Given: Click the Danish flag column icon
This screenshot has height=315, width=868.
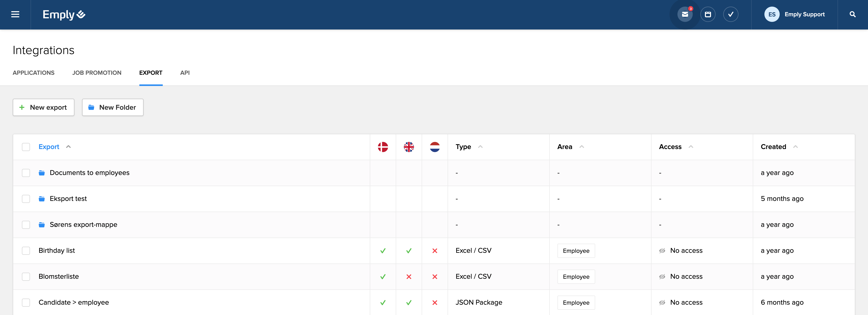Looking at the screenshot, I should coord(383,147).
